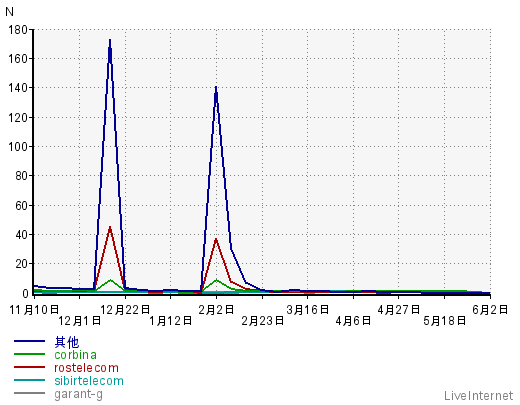The width and height of the screenshot is (520, 405).
Task: Click the gray garant-g legend line swatch
Action: pos(29,393)
